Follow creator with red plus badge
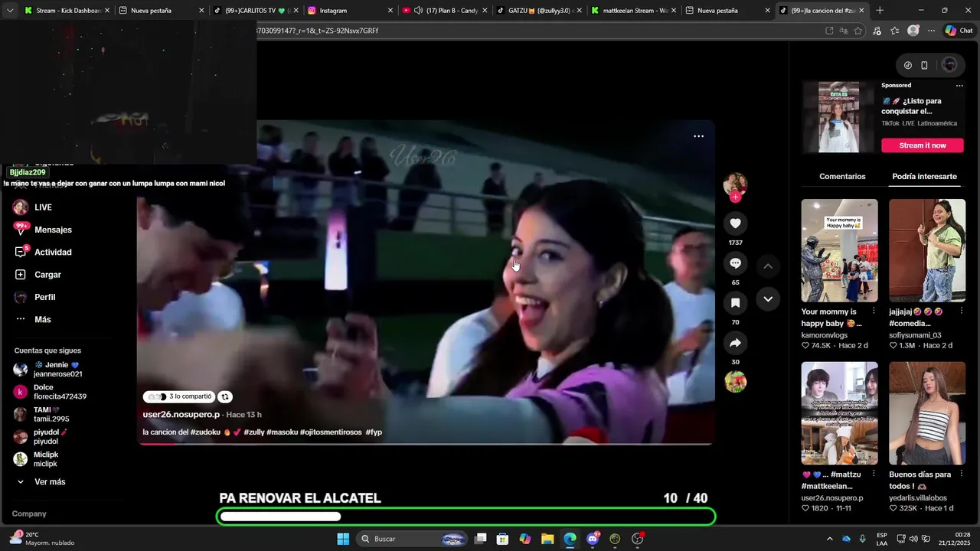 tap(735, 197)
